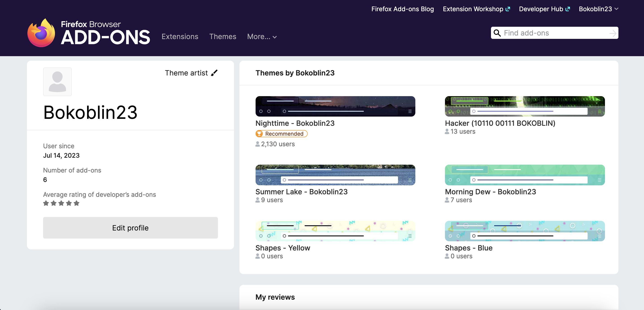Open the Morning Dew - Bokoblin23 theme title
Screen dimensions: 644x310
tap(491, 192)
